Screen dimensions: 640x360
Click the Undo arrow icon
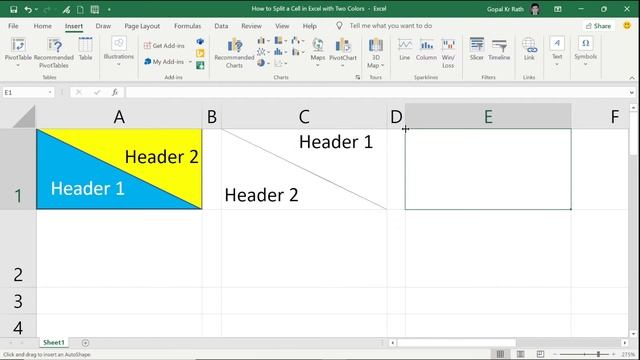coord(28,9)
